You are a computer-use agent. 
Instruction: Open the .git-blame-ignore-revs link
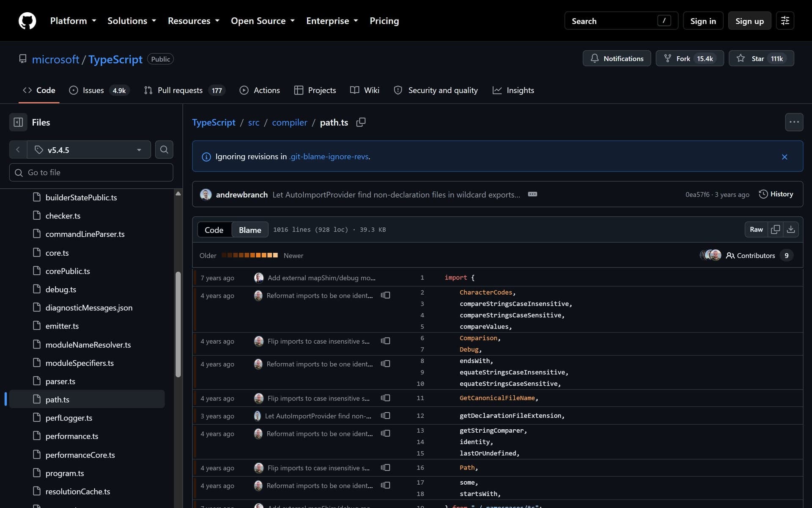(x=329, y=157)
